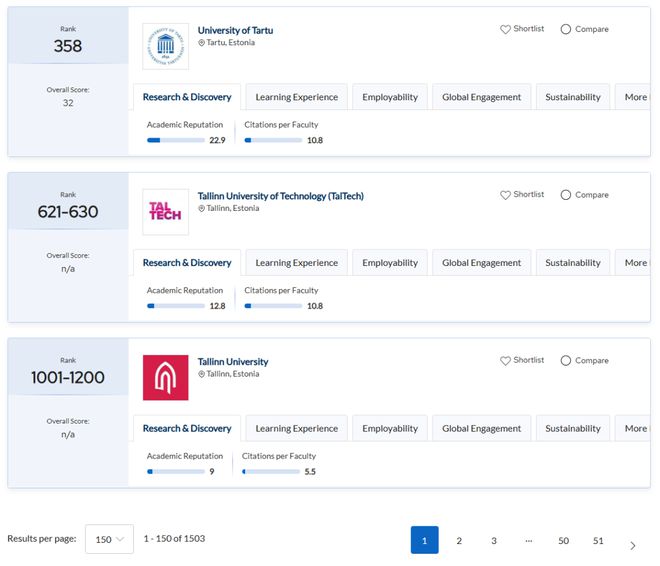Open Sustainability tab for University of Tartu

573,97
